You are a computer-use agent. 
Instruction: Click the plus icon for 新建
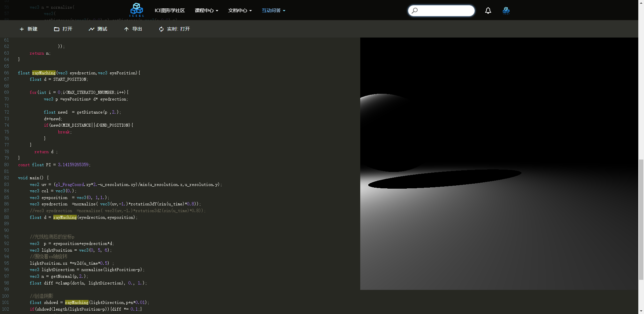[22, 29]
